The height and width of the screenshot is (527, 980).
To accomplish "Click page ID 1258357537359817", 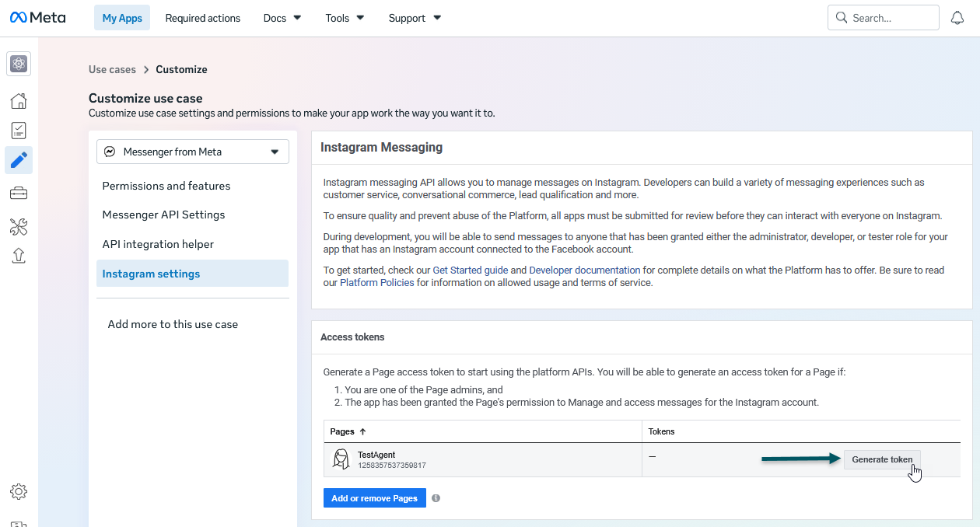I will click(x=392, y=466).
